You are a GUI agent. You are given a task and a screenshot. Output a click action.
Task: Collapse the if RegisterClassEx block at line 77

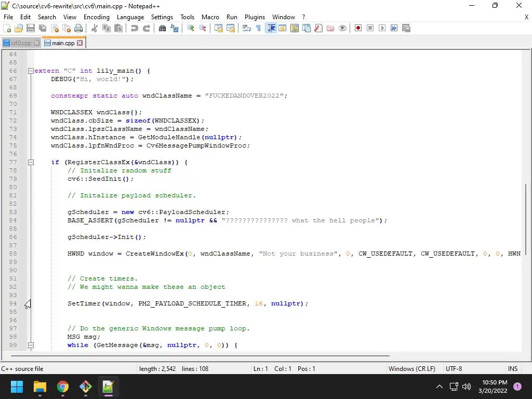(31, 162)
